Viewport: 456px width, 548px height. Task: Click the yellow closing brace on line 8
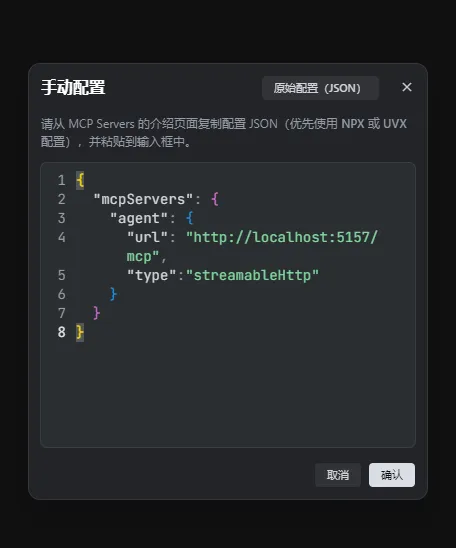click(80, 333)
